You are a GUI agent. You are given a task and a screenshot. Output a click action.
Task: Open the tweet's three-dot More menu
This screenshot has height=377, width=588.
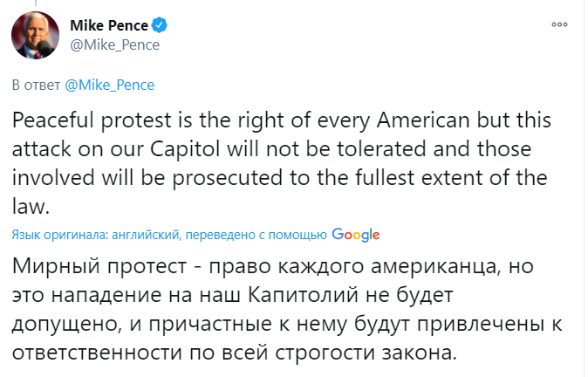pyautogui.click(x=559, y=24)
